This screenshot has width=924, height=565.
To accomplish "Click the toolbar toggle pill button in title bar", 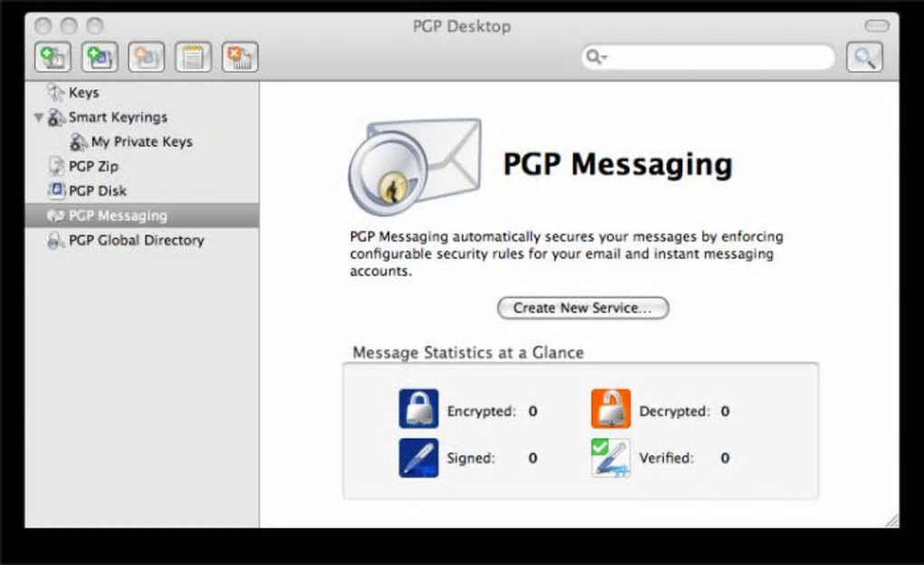I will coord(876,25).
